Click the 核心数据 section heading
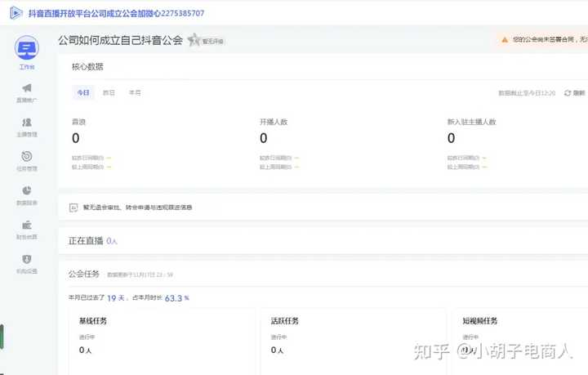This screenshot has width=588, height=375. click(87, 67)
